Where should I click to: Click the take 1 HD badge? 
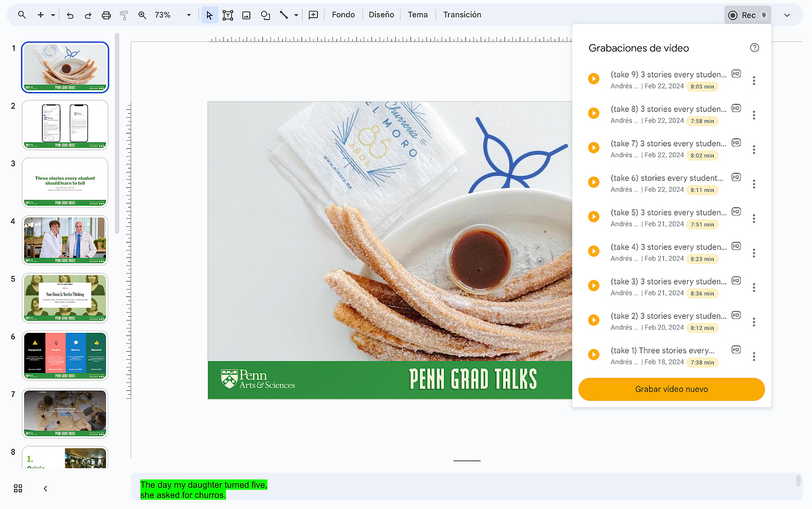tap(736, 350)
